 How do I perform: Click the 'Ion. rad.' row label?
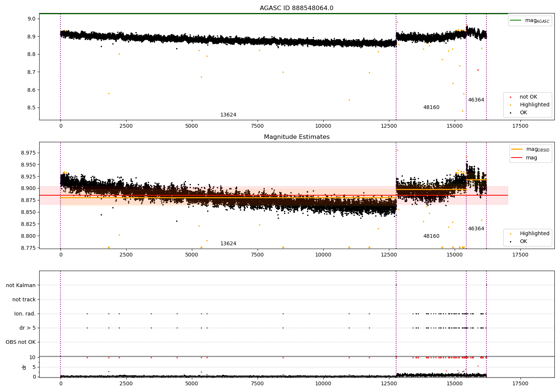click(x=25, y=314)
